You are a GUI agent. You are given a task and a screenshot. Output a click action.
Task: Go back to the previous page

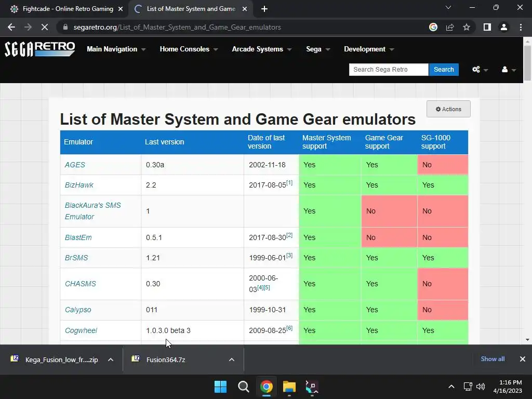(11, 27)
